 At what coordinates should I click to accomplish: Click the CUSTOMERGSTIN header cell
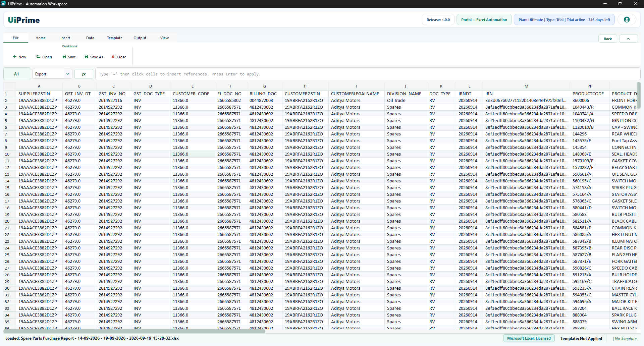coord(305,94)
